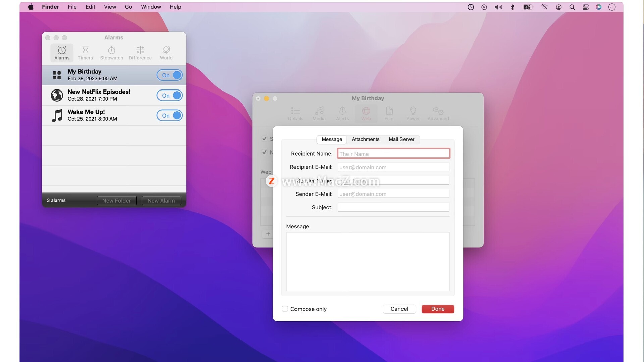
Task: Open the Finder menu
Action: coord(50,7)
